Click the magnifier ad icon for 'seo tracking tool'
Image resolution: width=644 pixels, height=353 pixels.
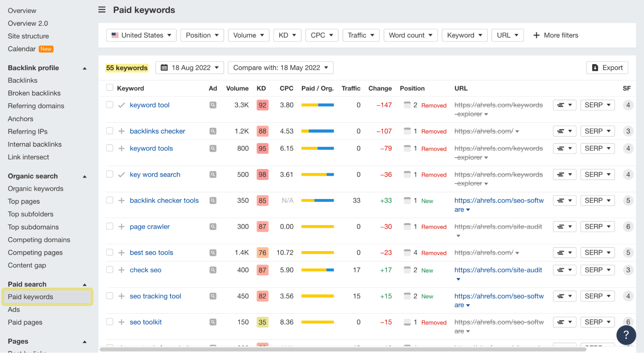tap(213, 296)
